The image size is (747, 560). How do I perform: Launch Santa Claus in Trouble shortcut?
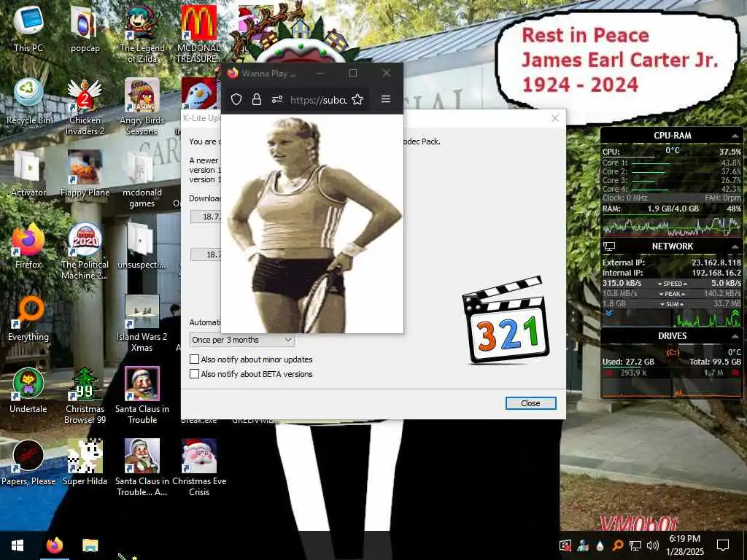pyautogui.click(x=142, y=395)
